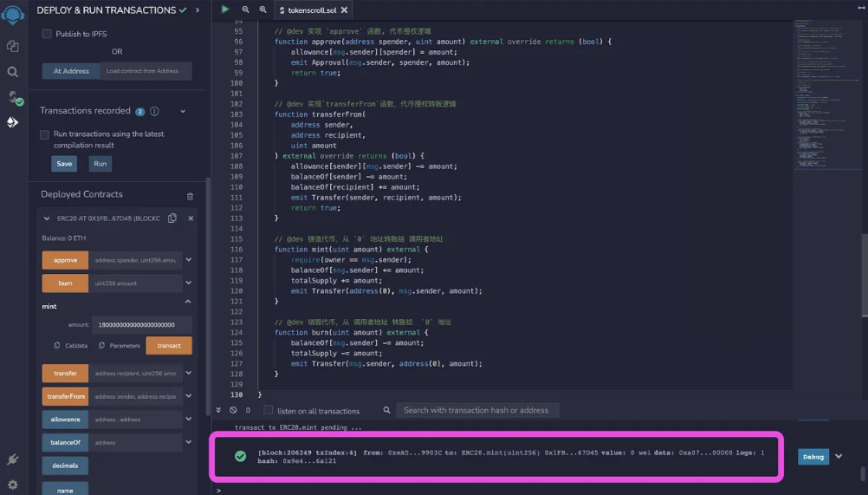
Task: Toggle terminal collapse double-chevron icon
Action: point(218,410)
